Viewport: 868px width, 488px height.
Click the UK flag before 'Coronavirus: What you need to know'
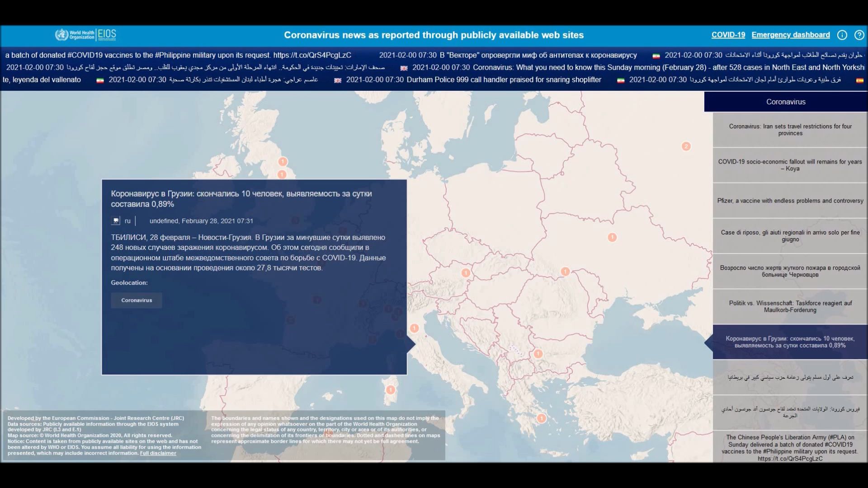point(404,68)
